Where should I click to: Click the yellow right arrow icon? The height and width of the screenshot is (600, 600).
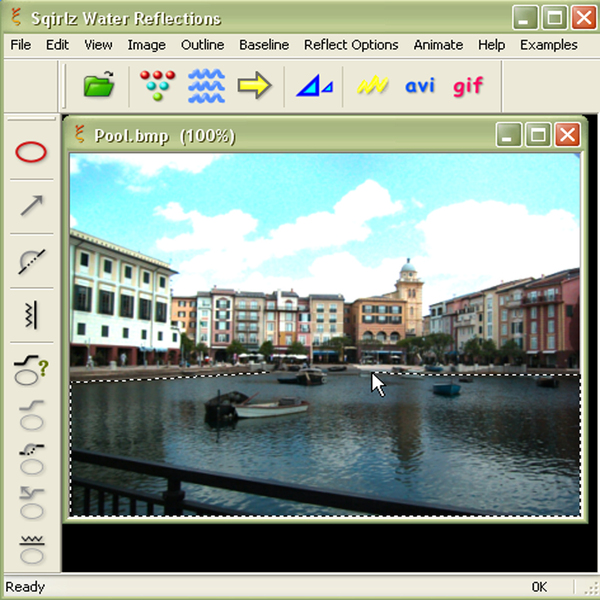point(254,85)
